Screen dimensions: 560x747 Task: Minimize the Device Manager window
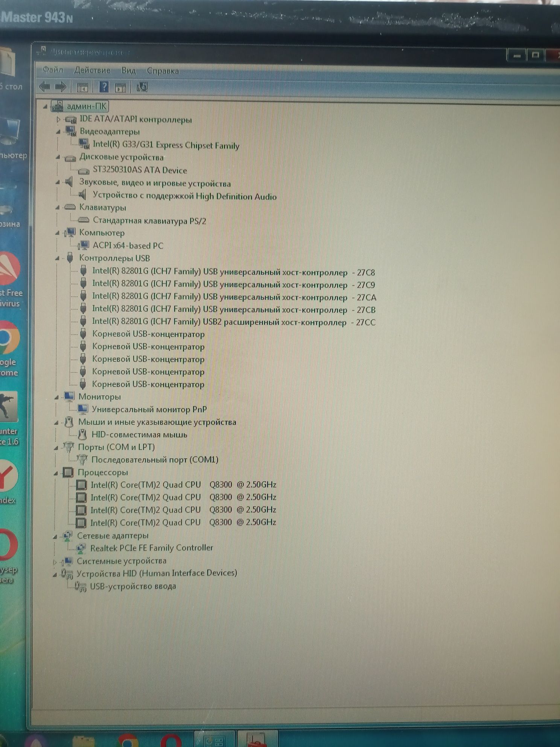517,56
